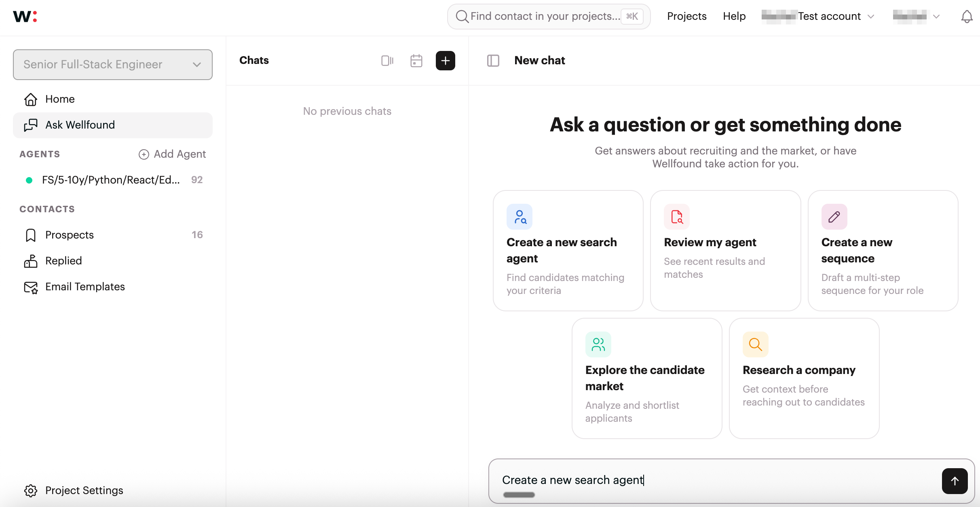Click the Find contact search field

point(544,17)
